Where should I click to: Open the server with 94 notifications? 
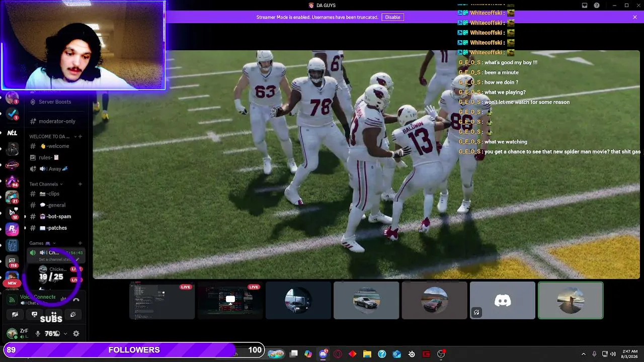12,181
